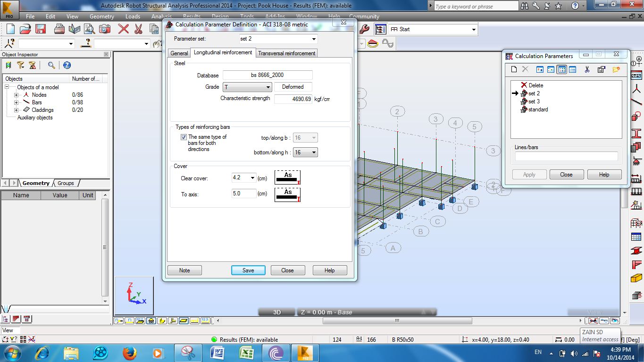Open a project with the open folder icon

[26, 28]
